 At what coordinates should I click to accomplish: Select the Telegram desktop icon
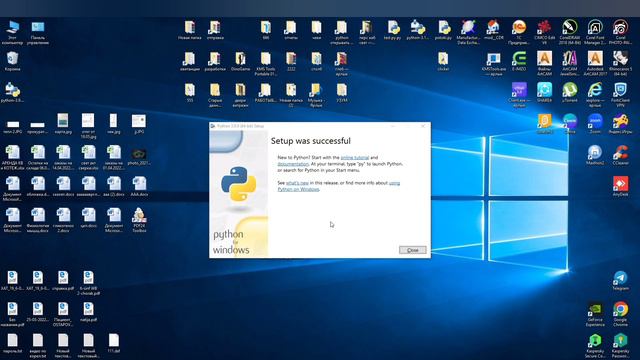point(620,280)
